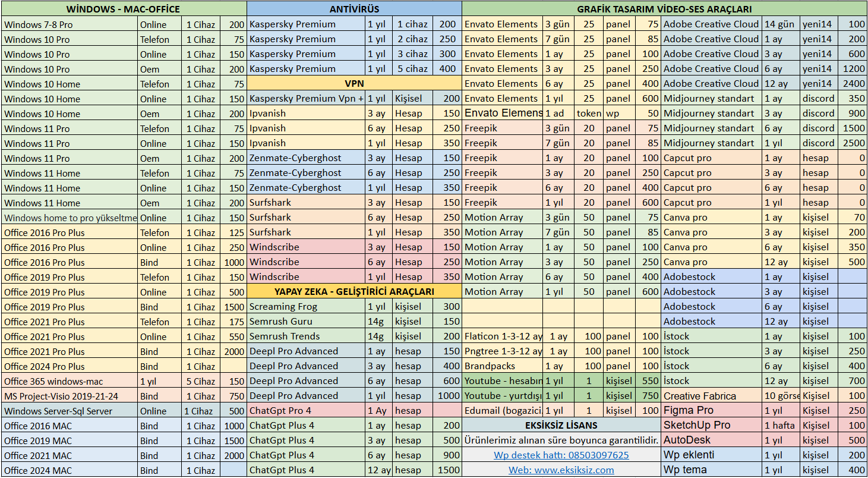Viewport: 868px width, 478px height.
Task: Click the Creative Fabrica cell
Action: (712, 396)
